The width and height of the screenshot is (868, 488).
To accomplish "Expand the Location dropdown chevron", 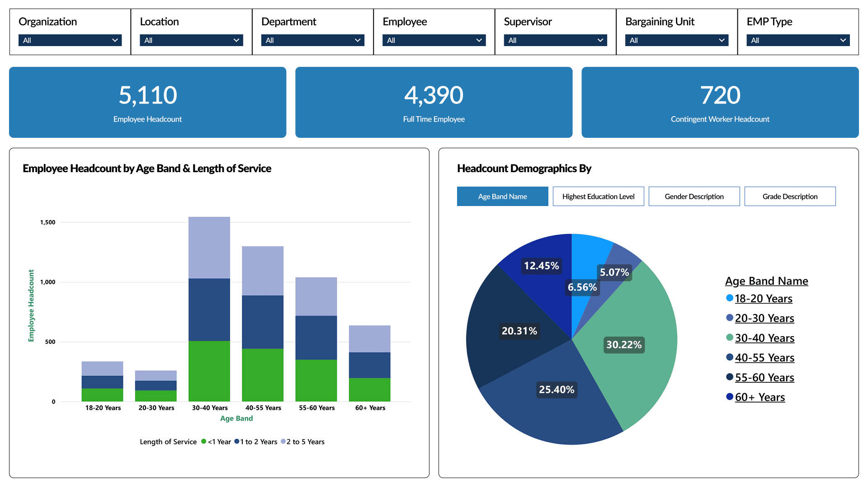I will coord(236,40).
